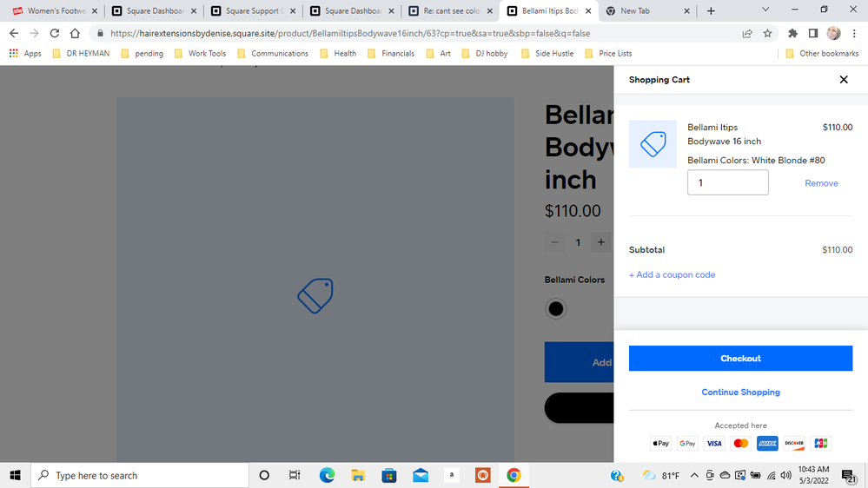Image resolution: width=868 pixels, height=488 pixels.
Task: Reload the current page
Action: point(54,33)
